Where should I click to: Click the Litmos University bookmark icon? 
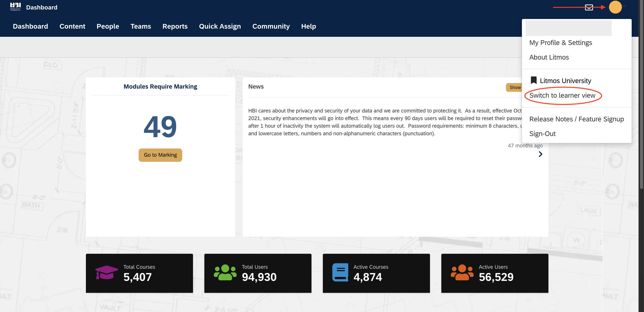(x=533, y=80)
